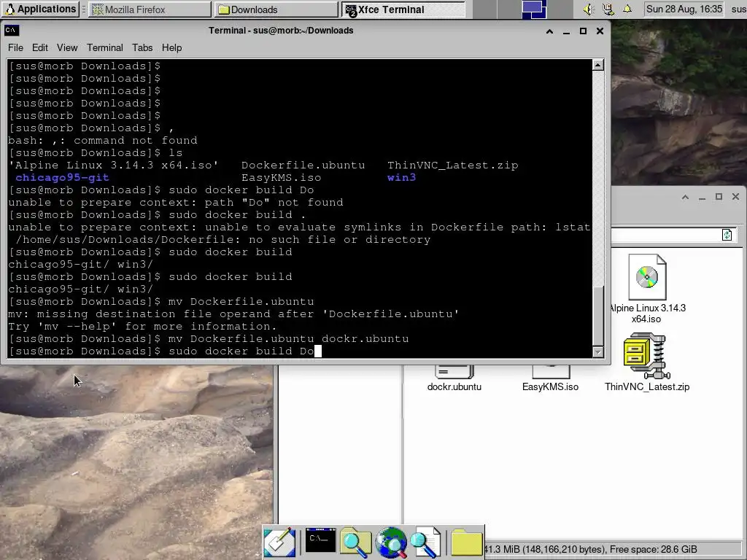
Task: Launch the terminal emulator from the dock
Action: (x=320, y=540)
